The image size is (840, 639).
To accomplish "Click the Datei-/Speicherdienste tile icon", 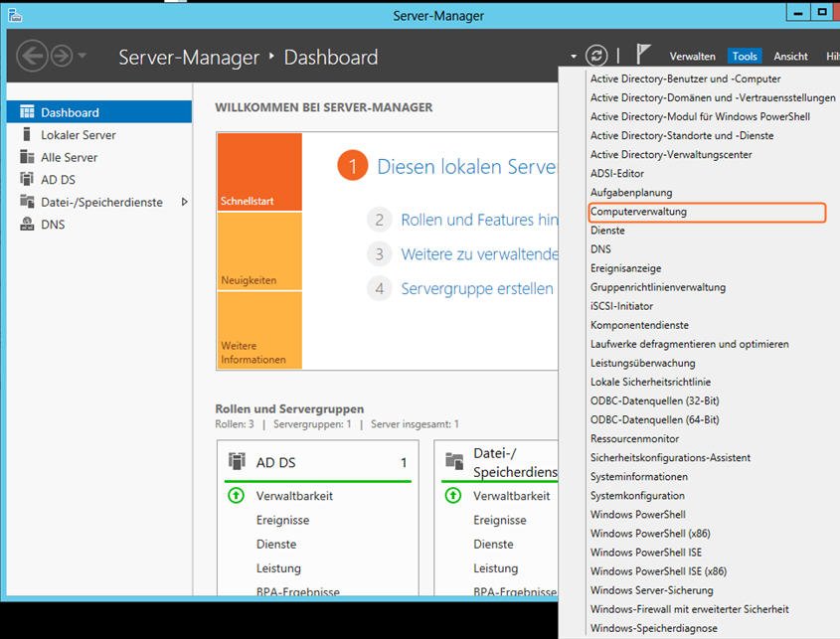I will [454, 461].
